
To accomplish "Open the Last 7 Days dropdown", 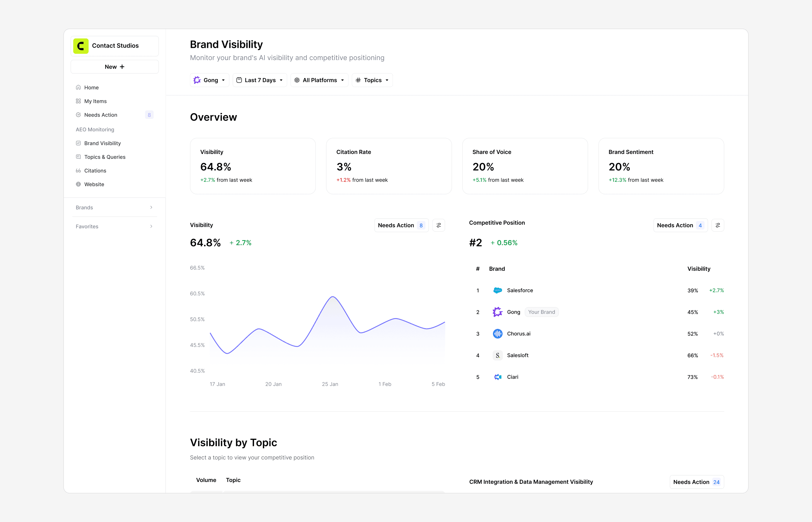I will click(x=260, y=80).
